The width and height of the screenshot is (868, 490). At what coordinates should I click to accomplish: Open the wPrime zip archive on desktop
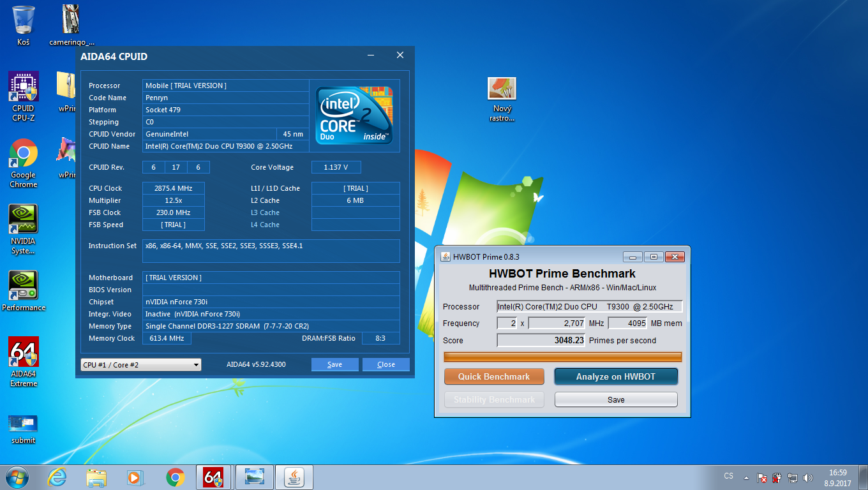[67, 91]
